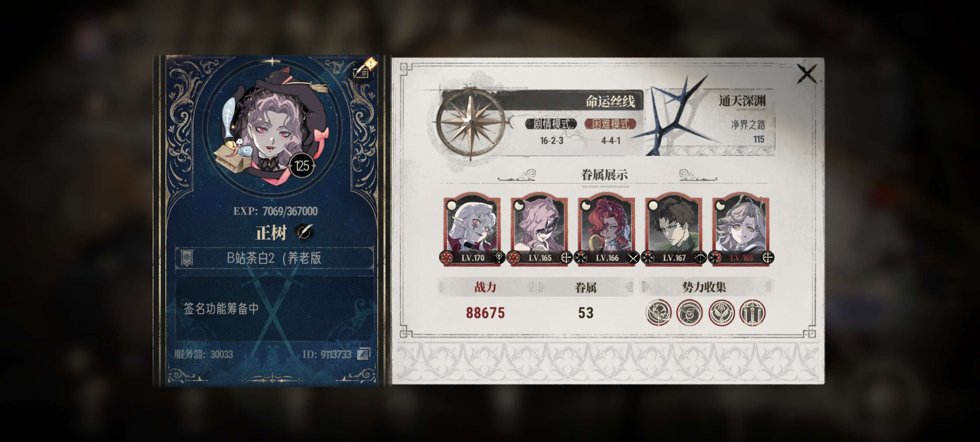Open the notebook icon at card top-right

coord(362,71)
